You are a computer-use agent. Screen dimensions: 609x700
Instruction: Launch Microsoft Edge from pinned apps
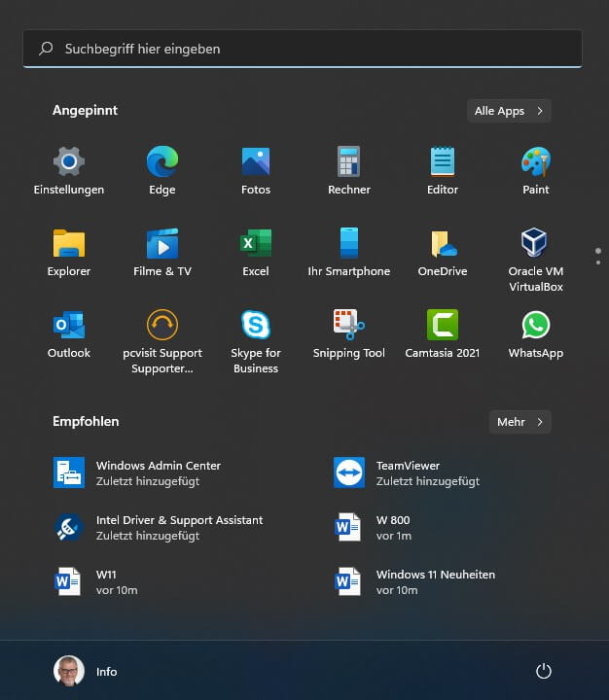(x=162, y=171)
